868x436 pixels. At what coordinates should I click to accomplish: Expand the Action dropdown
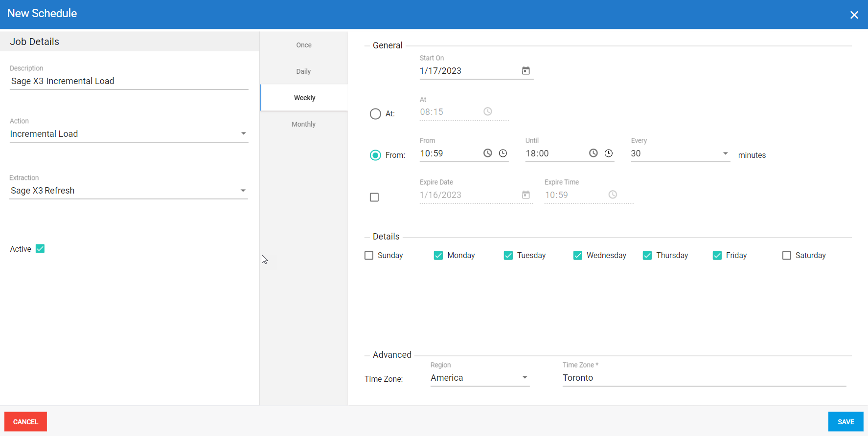coord(243,133)
